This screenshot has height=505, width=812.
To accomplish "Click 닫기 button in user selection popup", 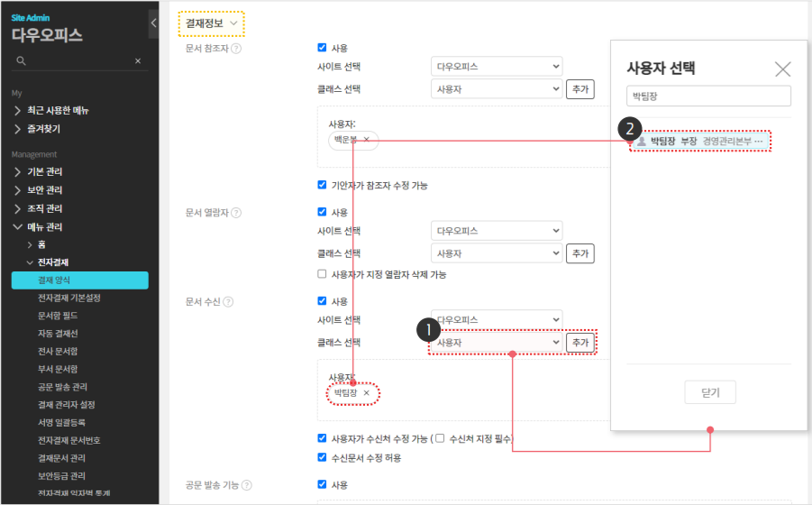I will (709, 392).
